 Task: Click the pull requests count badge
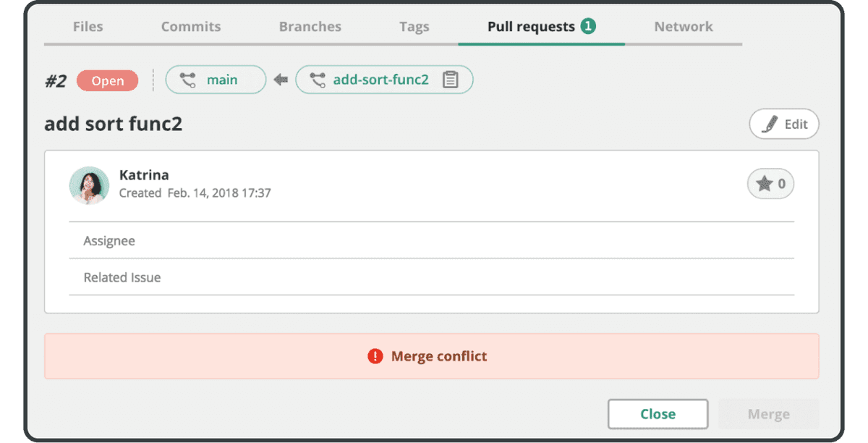(x=588, y=27)
